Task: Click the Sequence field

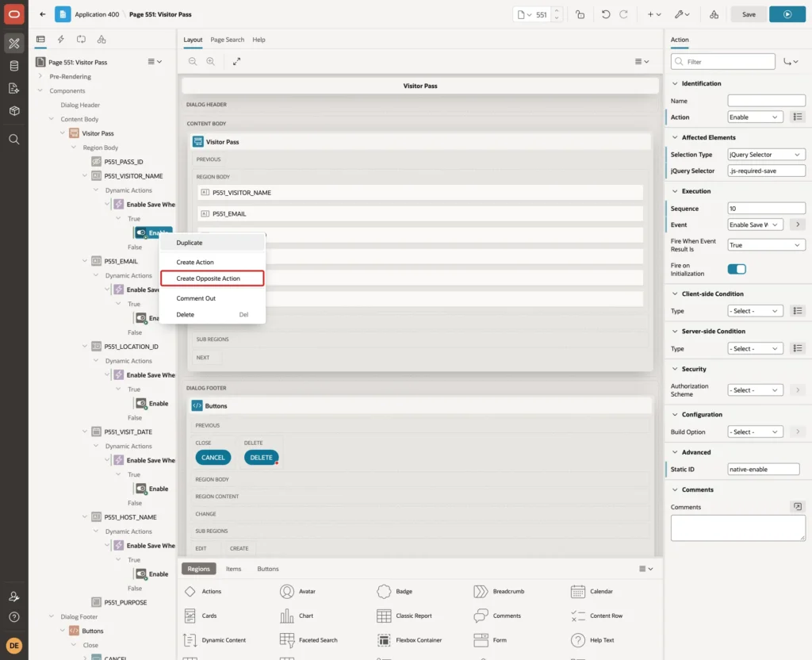Action: pyautogui.click(x=766, y=209)
